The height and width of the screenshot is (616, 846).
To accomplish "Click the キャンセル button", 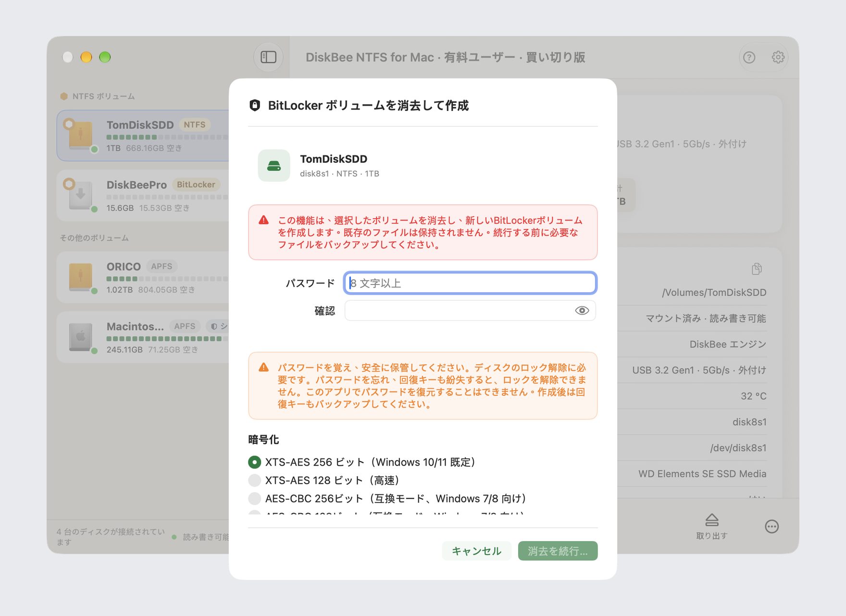I will click(476, 551).
